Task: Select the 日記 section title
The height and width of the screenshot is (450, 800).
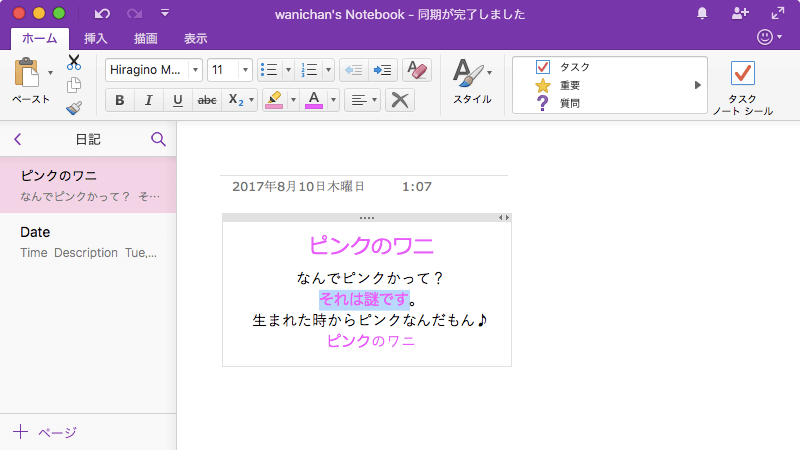Action: [88, 139]
